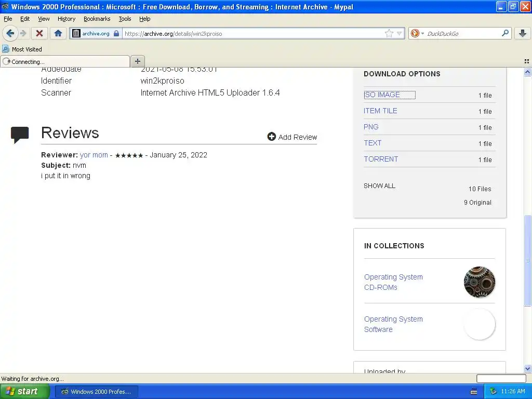Go back using the Back arrow button
532x399 pixels.
[10, 33]
